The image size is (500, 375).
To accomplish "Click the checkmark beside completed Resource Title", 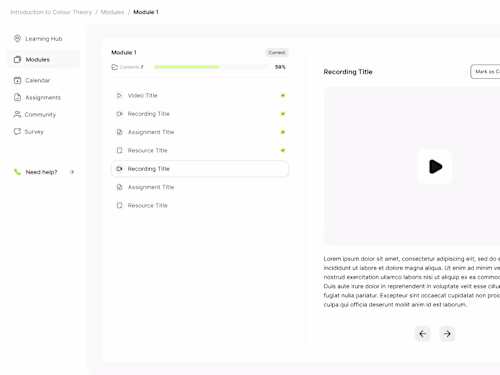I will point(283,150).
